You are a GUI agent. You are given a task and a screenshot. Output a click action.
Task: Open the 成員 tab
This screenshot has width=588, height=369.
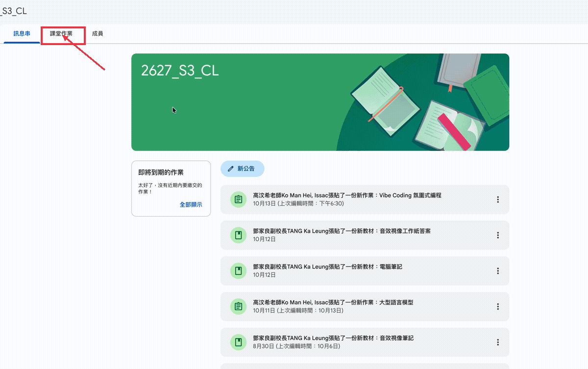click(98, 34)
